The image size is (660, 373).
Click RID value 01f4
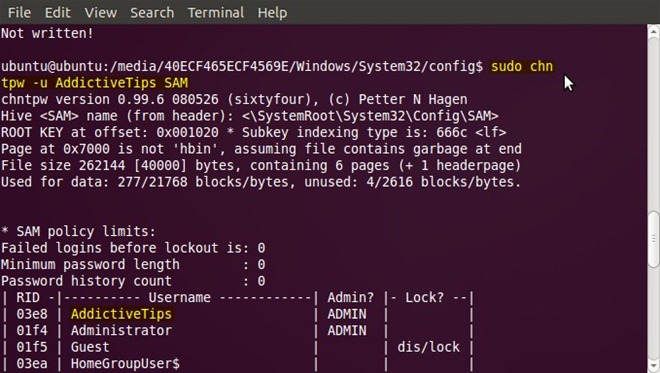[x=32, y=330]
